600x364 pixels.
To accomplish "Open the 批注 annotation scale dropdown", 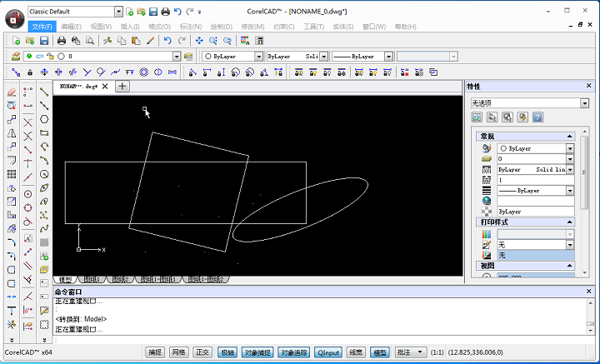I will (411, 352).
